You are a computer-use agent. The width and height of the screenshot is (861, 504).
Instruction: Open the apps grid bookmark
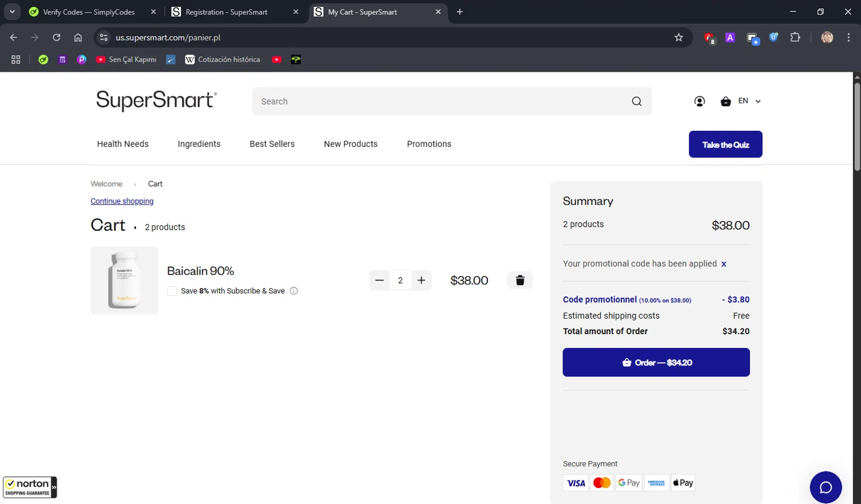coord(15,60)
